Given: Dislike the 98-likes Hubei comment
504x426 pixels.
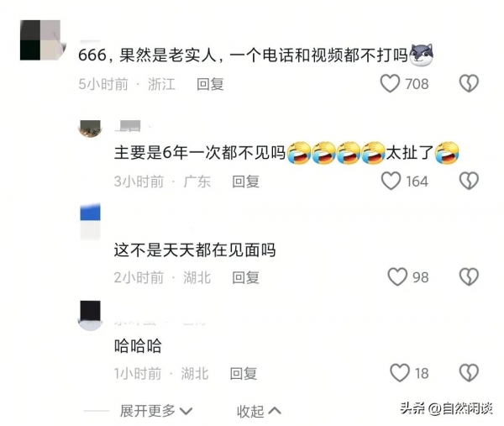Looking at the screenshot, I should [x=469, y=277].
